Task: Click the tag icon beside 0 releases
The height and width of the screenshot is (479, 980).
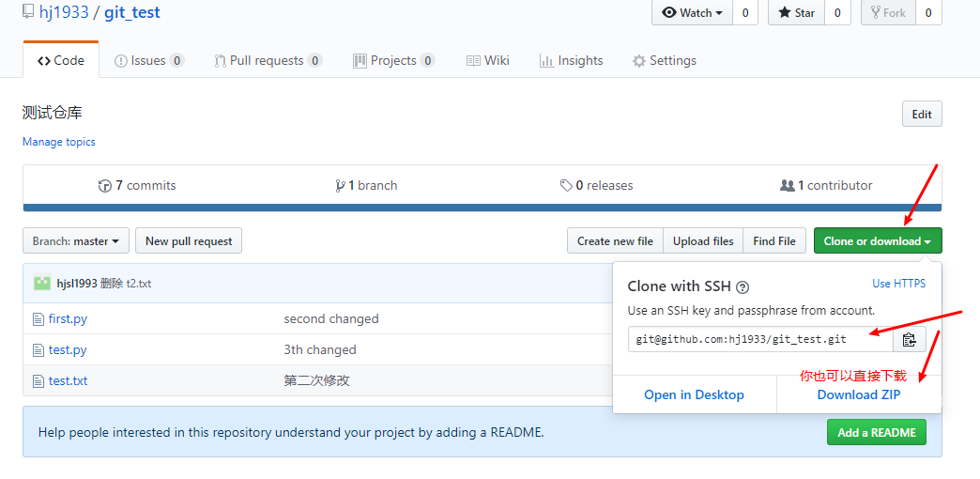Action: (566, 186)
